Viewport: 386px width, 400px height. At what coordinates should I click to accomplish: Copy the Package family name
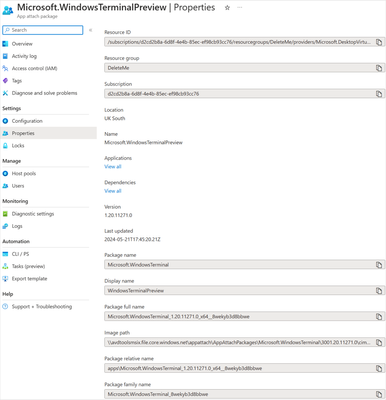(379, 394)
